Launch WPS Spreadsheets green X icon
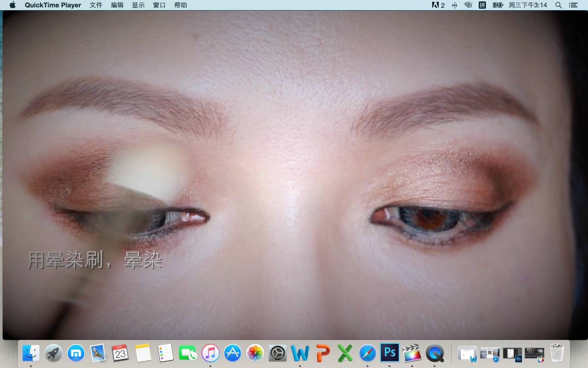This screenshot has height=368, width=588. pyautogui.click(x=345, y=353)
